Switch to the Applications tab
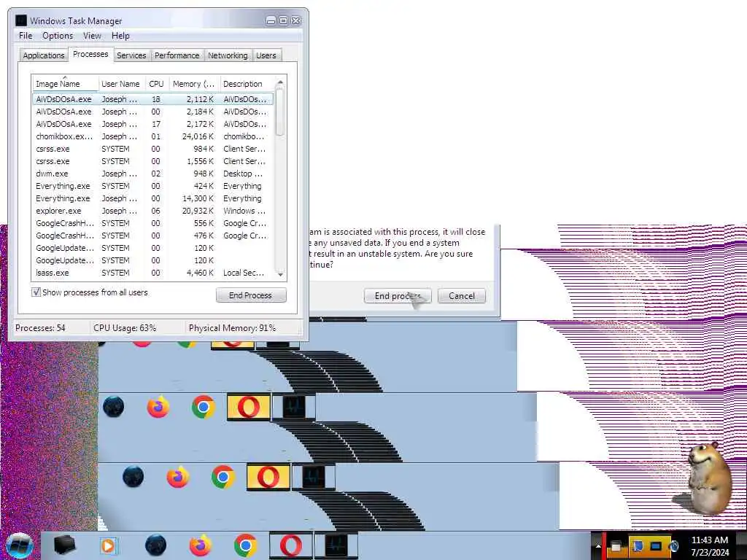 (43, 55)
